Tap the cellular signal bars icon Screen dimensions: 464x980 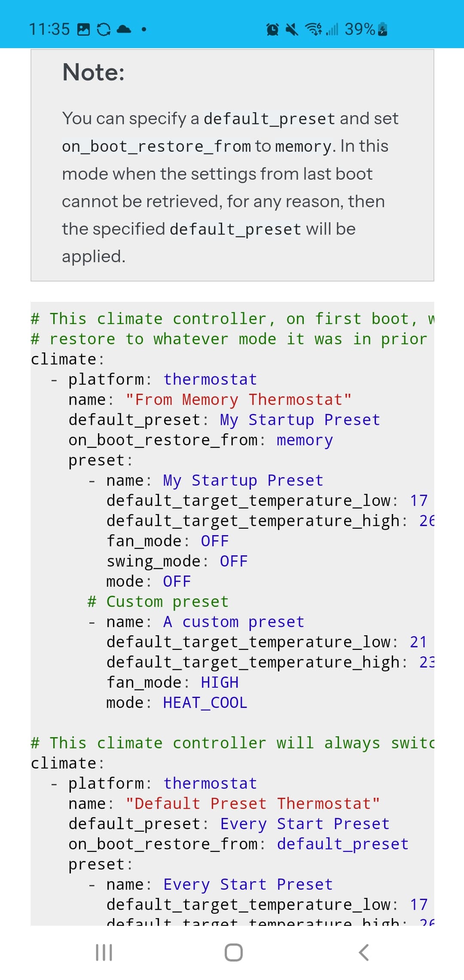click(x=333, y=30)
